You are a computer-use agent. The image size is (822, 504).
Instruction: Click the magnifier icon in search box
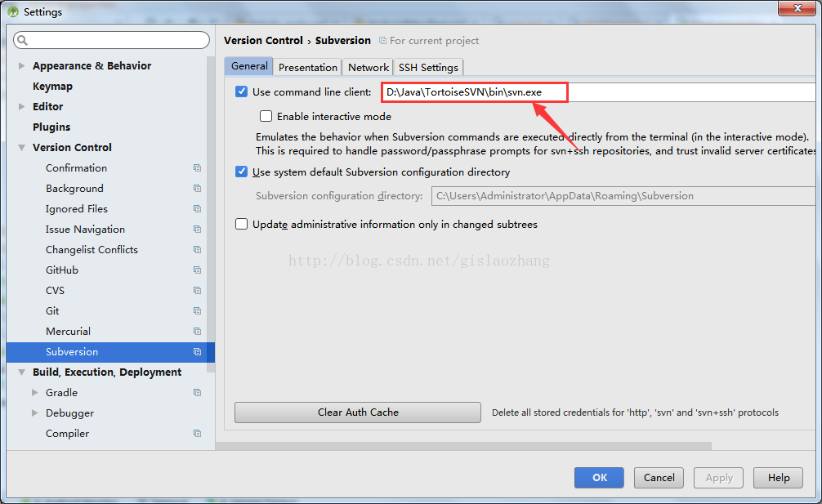[23, 40]
